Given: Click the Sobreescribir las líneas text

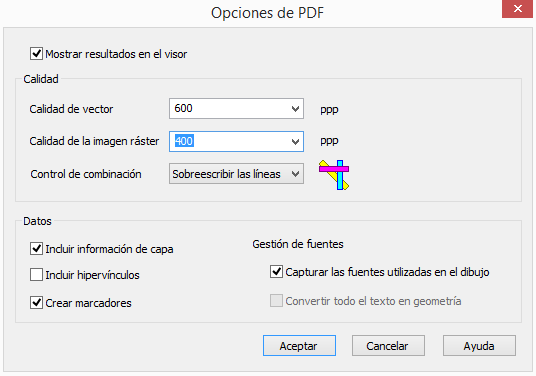Looking at the screenshot, I should pyautogui.click(x=226, y=174).
